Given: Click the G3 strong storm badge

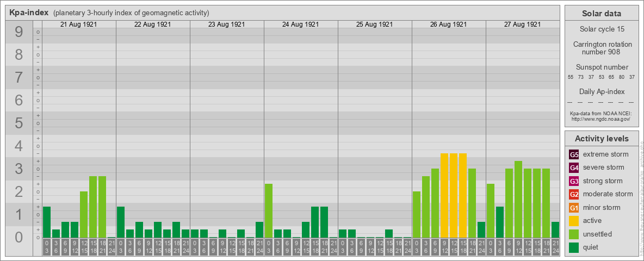Looking at the screenshot, I should [x=574, y=181].
